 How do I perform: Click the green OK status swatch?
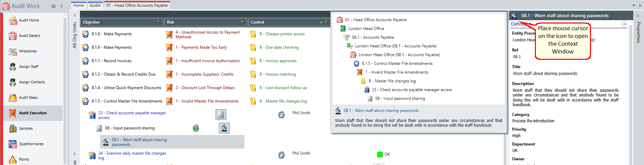click(x=380, y=154)
